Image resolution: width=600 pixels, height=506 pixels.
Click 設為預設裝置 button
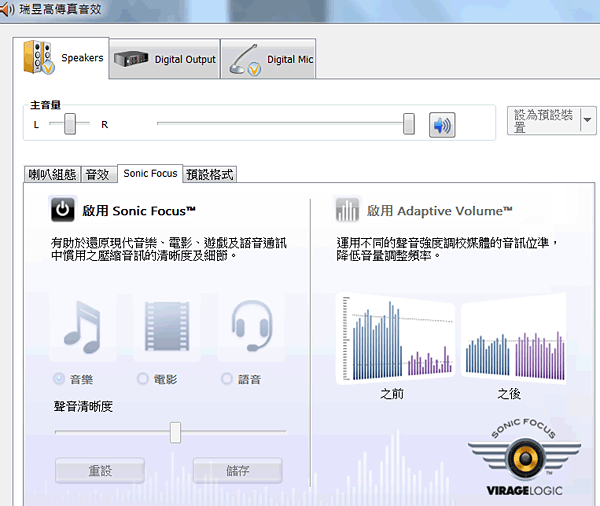[544, 121]
